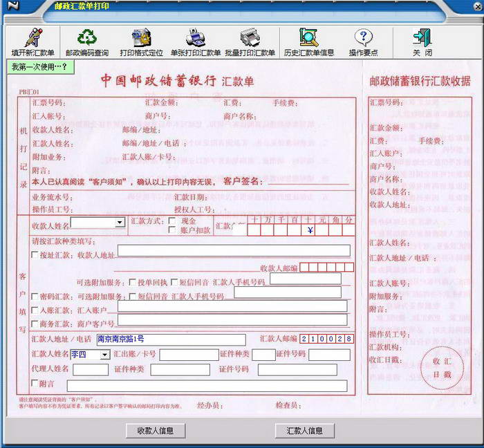
Task: Check 按址汇款 checkbox
Action: [35, 255]
